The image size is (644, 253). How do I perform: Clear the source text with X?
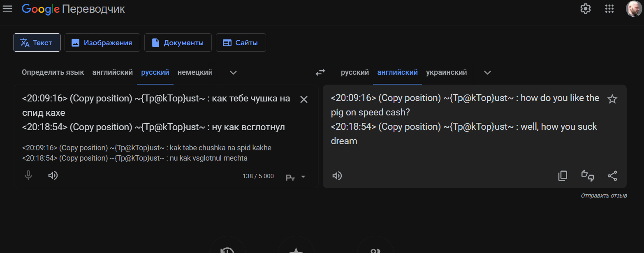[x=303, y=99]
